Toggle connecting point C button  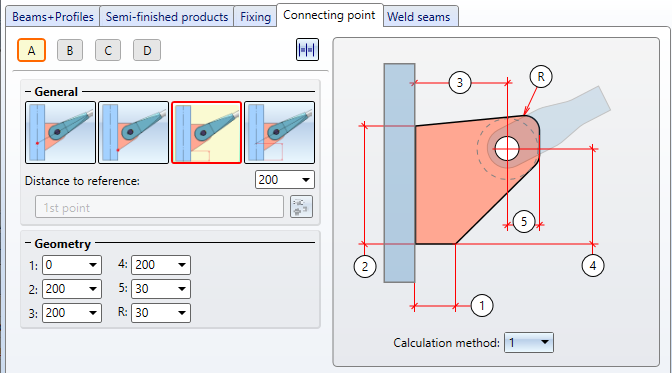coord(108,50)
